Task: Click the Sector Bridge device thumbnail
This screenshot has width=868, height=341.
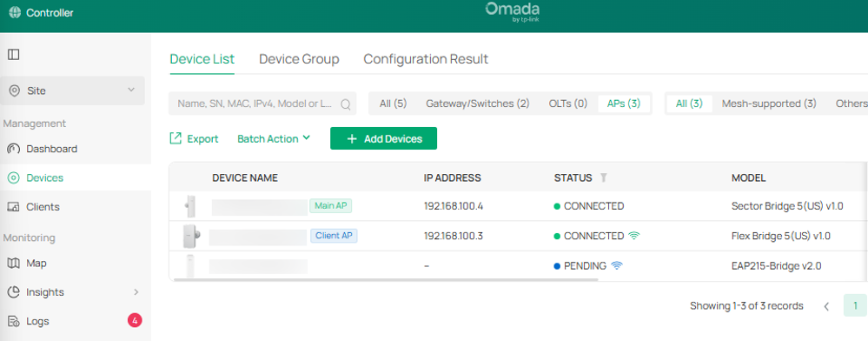Action: click(190, 206)
